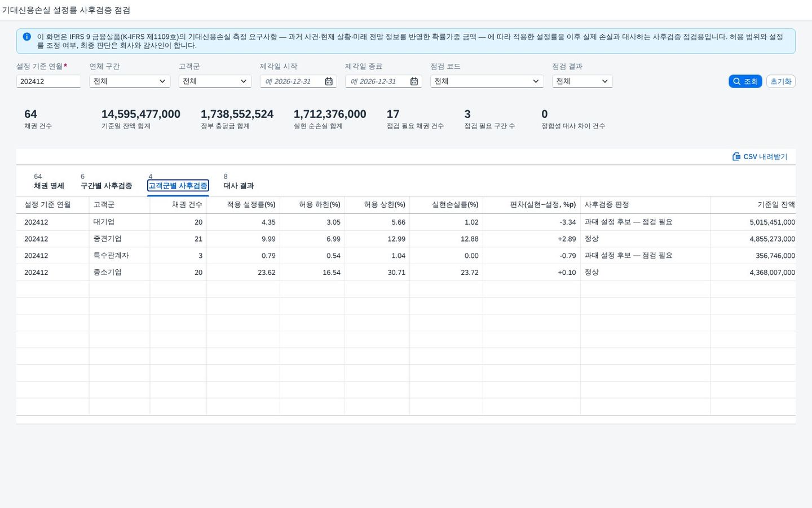This screenshot has height=508, width=812.
Task: Select the 중소기업 row cell
Action: (x=120, y=272)
